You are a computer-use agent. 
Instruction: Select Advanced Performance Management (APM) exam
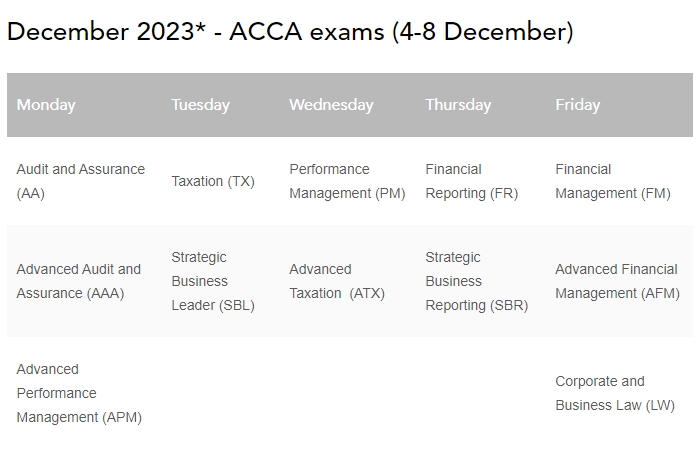79,393
